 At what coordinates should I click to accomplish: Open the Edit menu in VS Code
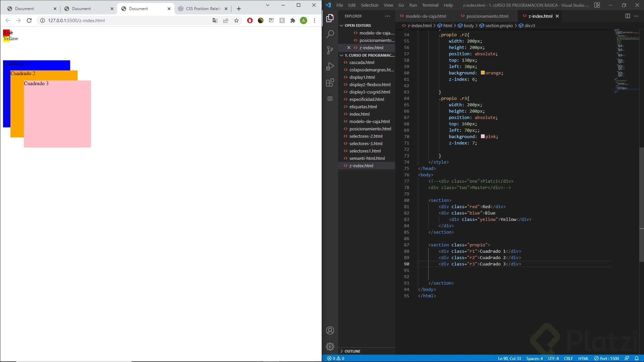click(x=352, y=5)
